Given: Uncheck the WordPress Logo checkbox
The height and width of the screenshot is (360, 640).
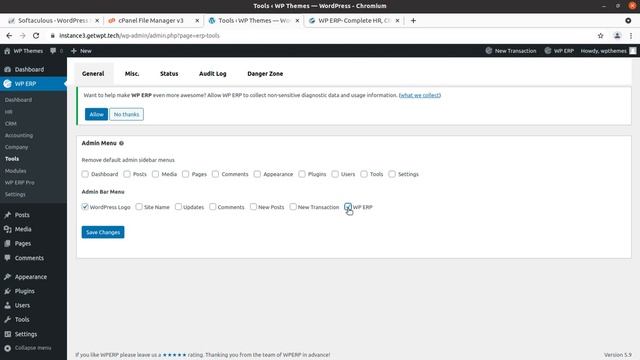Looking at the screenshot, I should click(85, 207).
